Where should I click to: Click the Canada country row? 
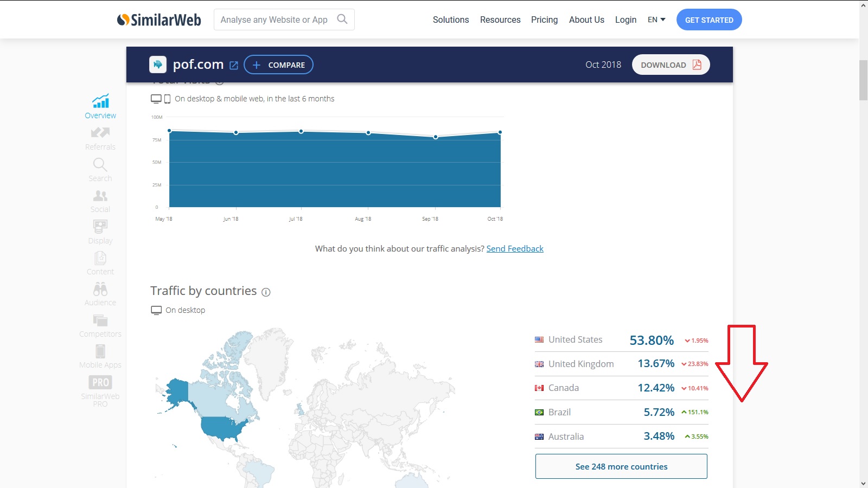pyautogui.click(x=621, y=388)
